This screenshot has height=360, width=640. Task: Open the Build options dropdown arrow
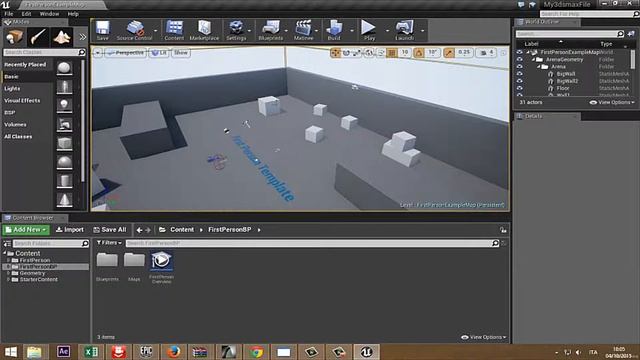352,31
